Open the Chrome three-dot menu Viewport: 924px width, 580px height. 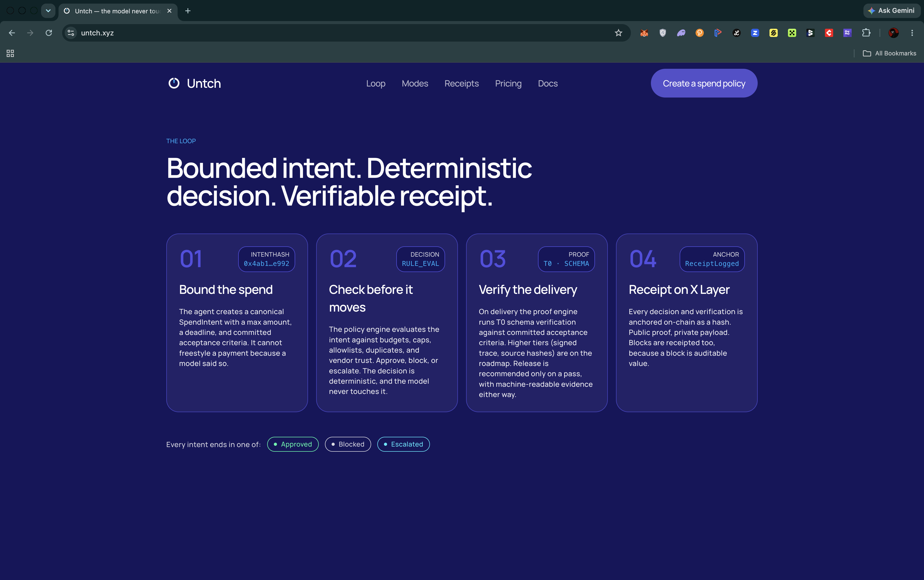coord(912,33)
